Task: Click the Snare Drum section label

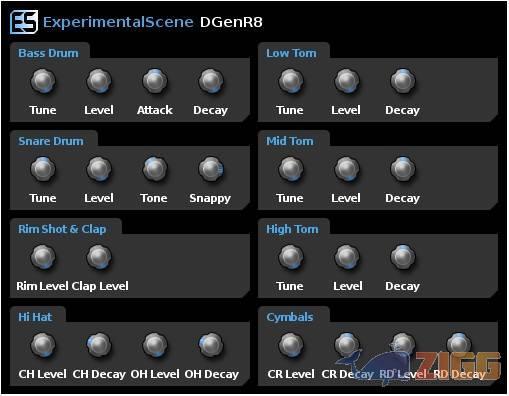Action: tap(51, 141)
